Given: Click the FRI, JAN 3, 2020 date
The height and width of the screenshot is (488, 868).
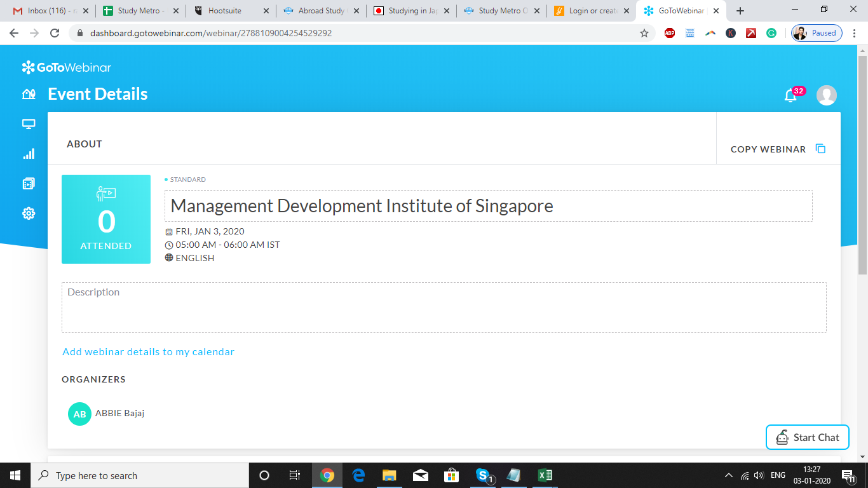Looking at the screenshot, I should click(x=210, y=231).
